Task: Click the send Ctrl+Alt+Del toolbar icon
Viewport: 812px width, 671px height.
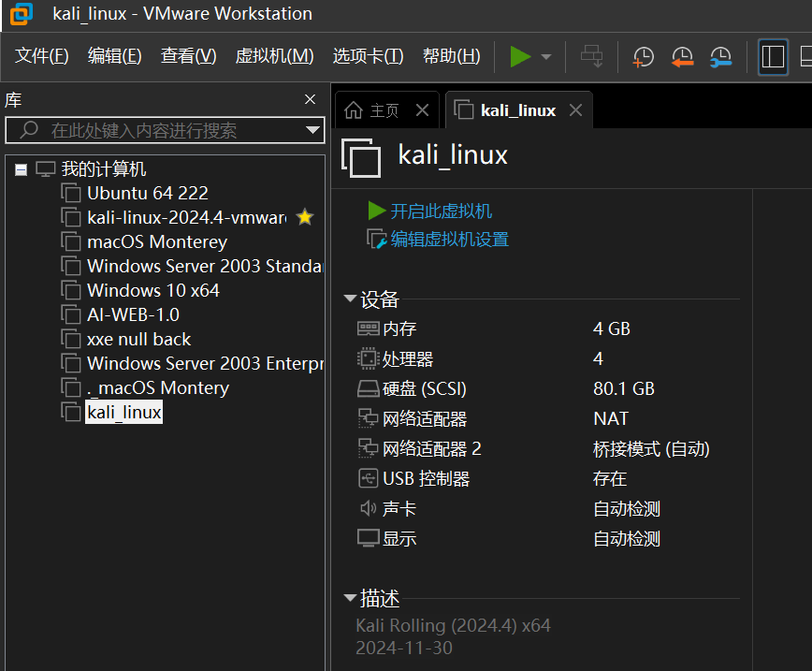Action: (592, 56)
